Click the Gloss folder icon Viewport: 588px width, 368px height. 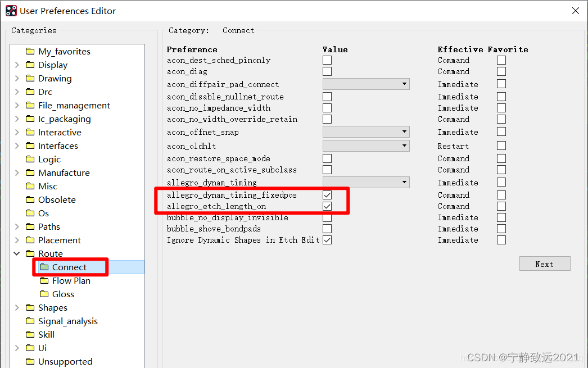pos(44,294)
